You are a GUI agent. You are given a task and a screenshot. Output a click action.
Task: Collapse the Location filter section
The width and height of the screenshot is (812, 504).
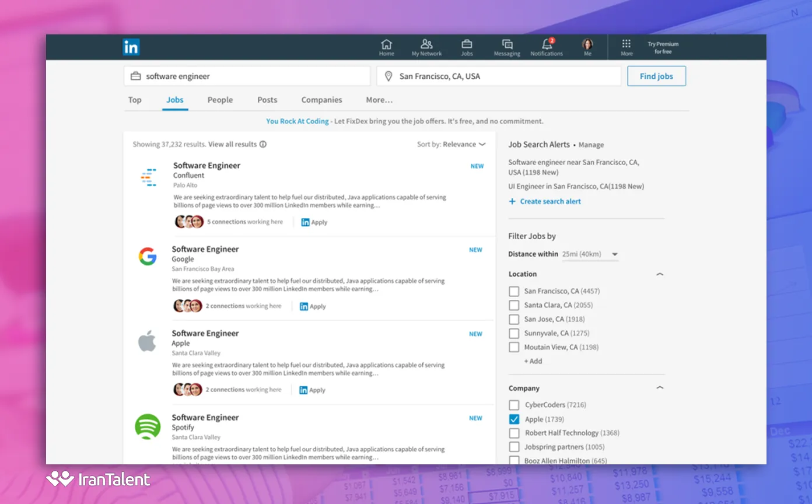pos(660,274)
